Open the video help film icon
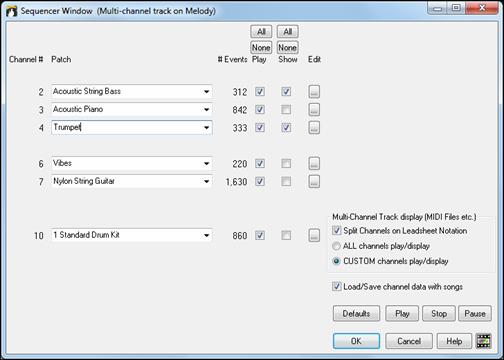The width and height of the screenshot is (504, 360). click(483, 341)
